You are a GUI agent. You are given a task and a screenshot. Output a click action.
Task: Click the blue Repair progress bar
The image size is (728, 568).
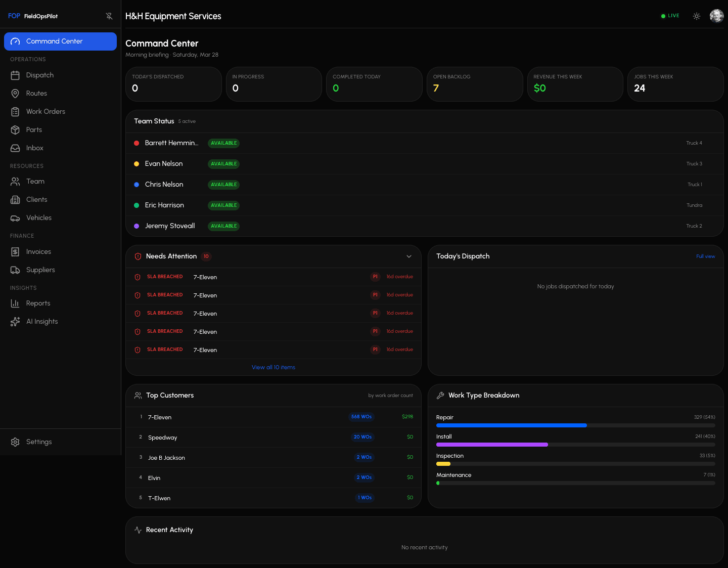coord(511,425)
